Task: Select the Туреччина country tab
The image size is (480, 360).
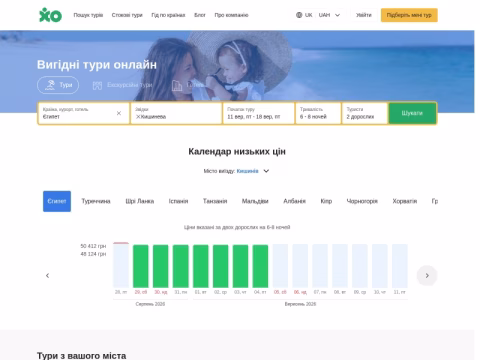Action: 96,201
